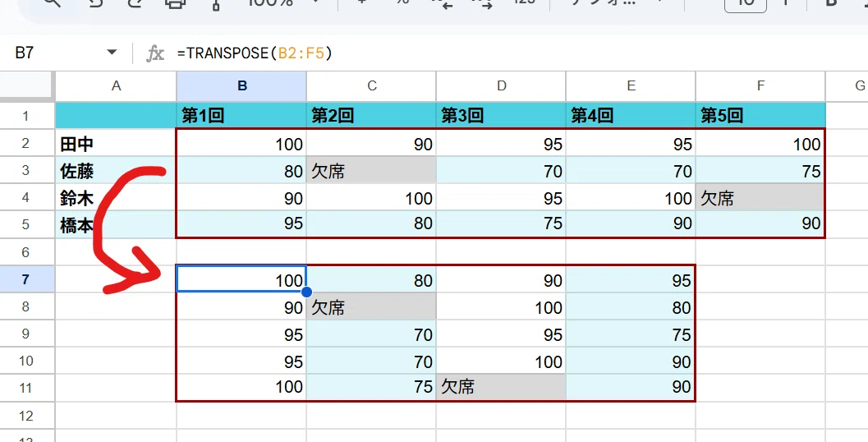Select cell D8 containing 100

point(501,306)
